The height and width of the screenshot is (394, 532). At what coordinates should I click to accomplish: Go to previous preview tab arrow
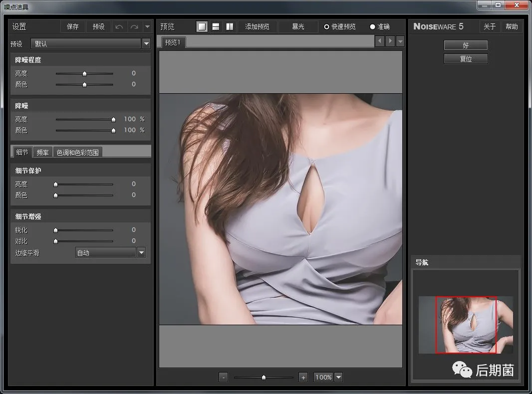(x=380, y=41)
